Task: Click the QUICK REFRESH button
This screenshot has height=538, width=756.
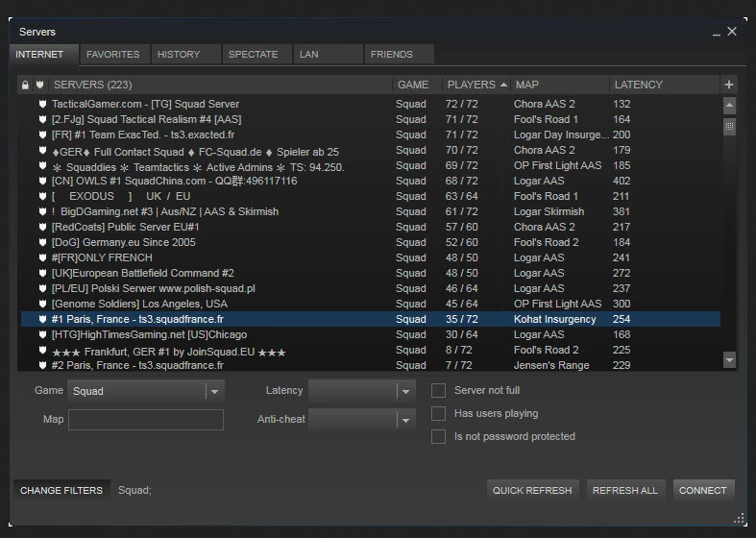Action: (532, 490)
